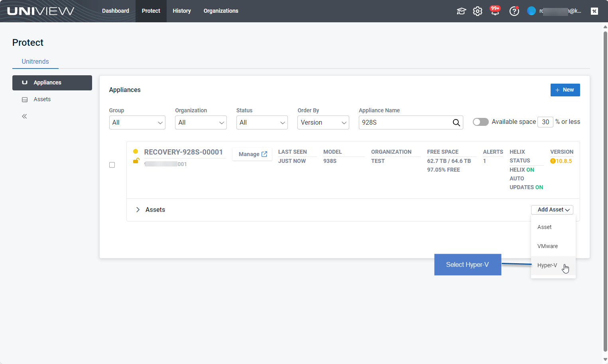The width and height of the screenshot is (608, 364).
Task: Collapse the sidebar with double chevron icon
Action: click(x=24, y=116)
